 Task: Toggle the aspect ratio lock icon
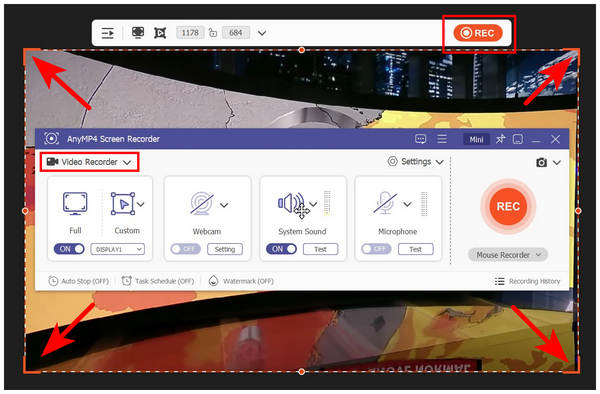pos(213,33)
